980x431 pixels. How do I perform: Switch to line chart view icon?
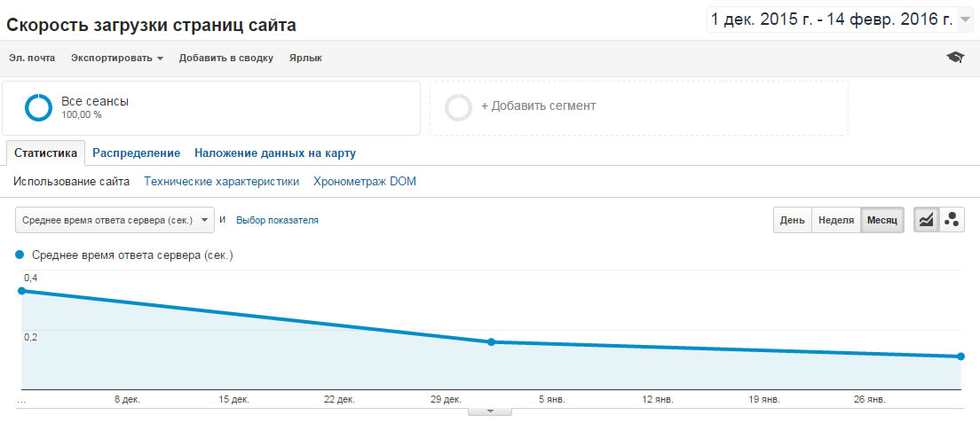point(927,220)
